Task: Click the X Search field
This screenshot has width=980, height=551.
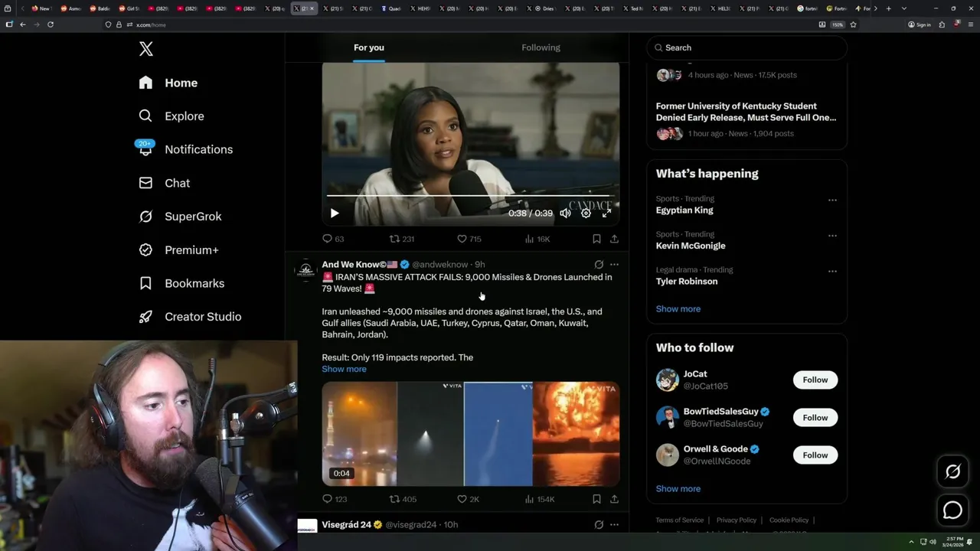Action: point(746,47)
